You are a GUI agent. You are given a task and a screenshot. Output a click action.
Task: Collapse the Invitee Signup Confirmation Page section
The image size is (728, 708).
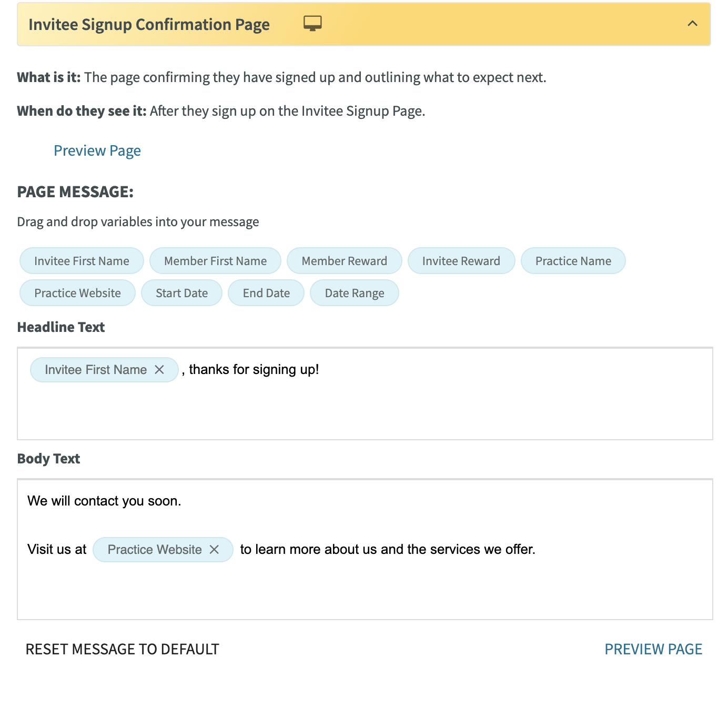(693, 24)
